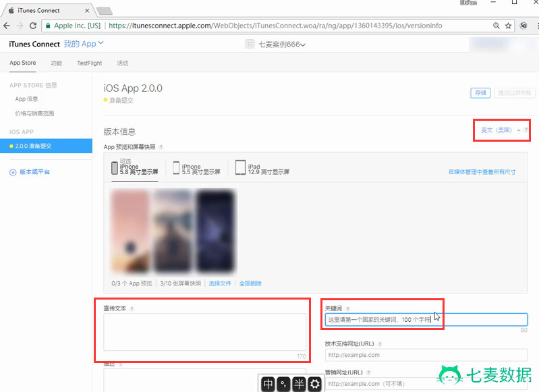Select 2.0.0 准备提交 in the sidebar
Viewport: 539px width, 392px height.
click(x=46, y=146)
